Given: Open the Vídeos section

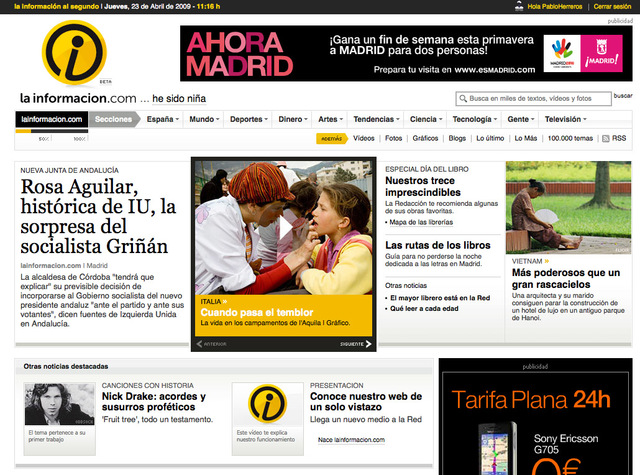Looking at the screenshot, I should 364,138.
